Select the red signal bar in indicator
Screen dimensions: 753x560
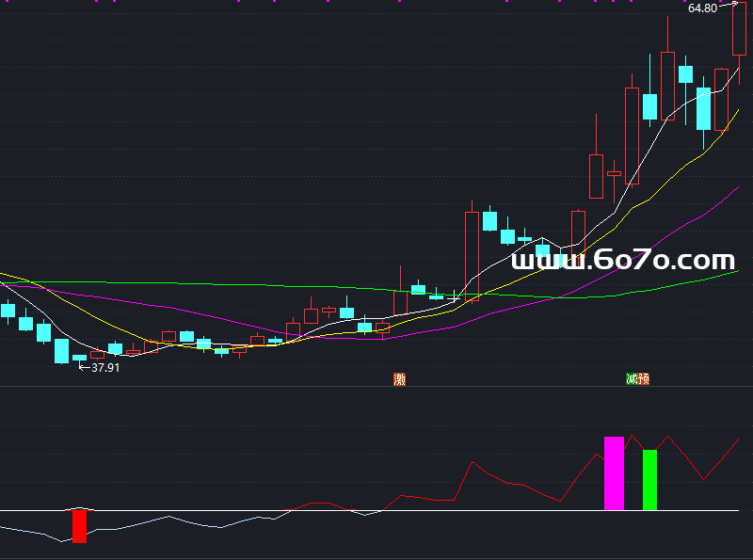[x=79, y=526]
